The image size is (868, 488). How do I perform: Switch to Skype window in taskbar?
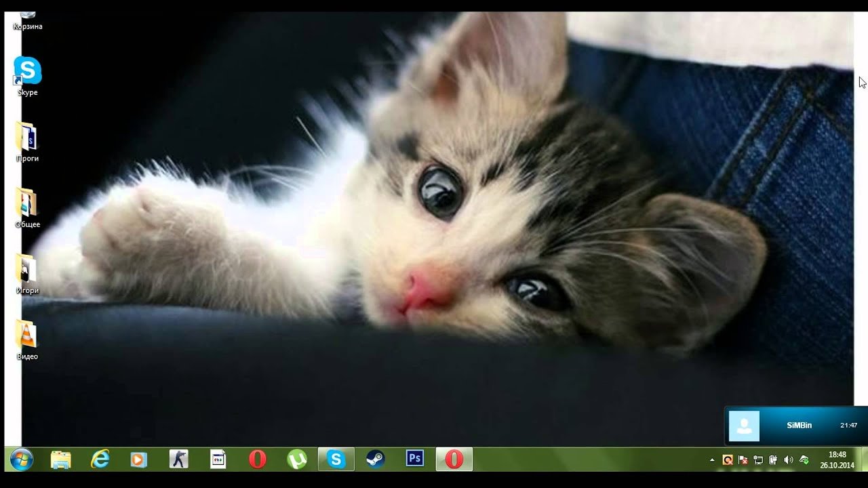coord(336,460)
